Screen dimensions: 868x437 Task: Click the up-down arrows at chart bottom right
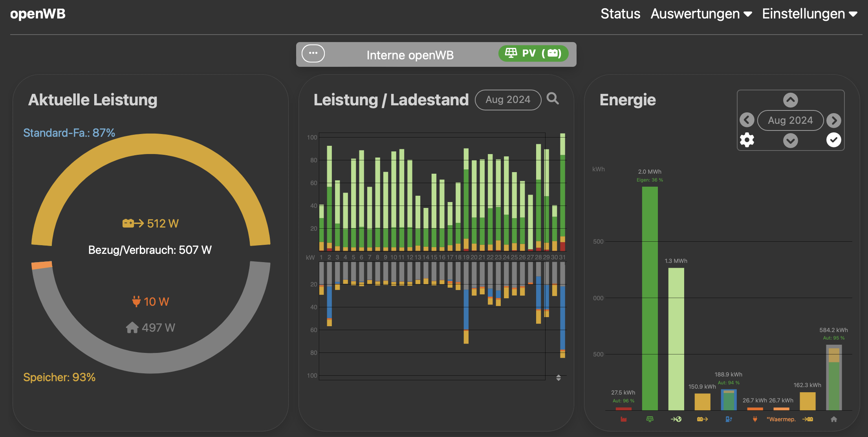coord(559,378)
